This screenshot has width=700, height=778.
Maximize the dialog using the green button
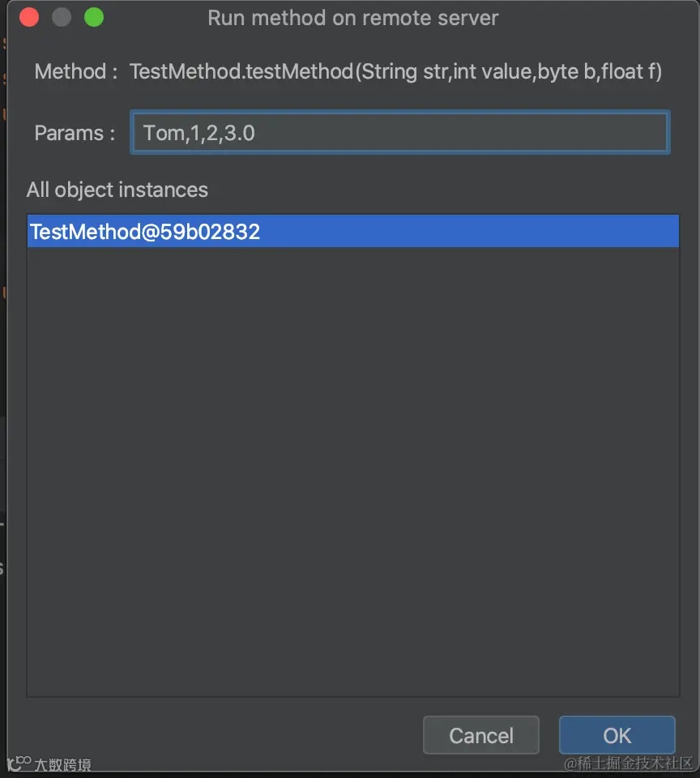(94, 17)
